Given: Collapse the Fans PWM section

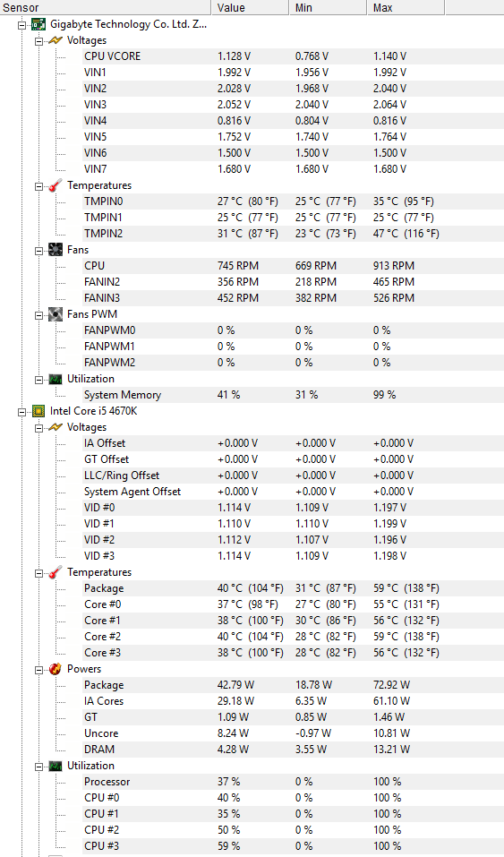Looking at the screenshot, I should pos(38,315).
